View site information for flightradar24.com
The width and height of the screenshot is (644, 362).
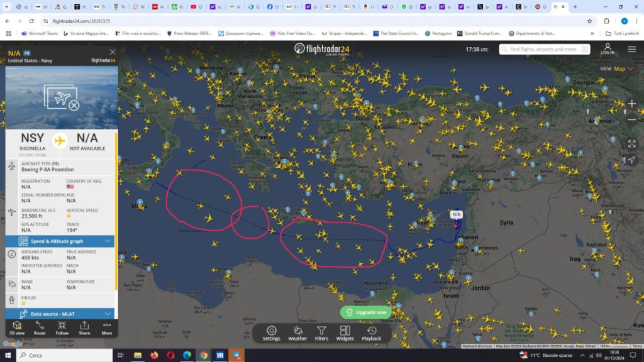tap(45, 21)
